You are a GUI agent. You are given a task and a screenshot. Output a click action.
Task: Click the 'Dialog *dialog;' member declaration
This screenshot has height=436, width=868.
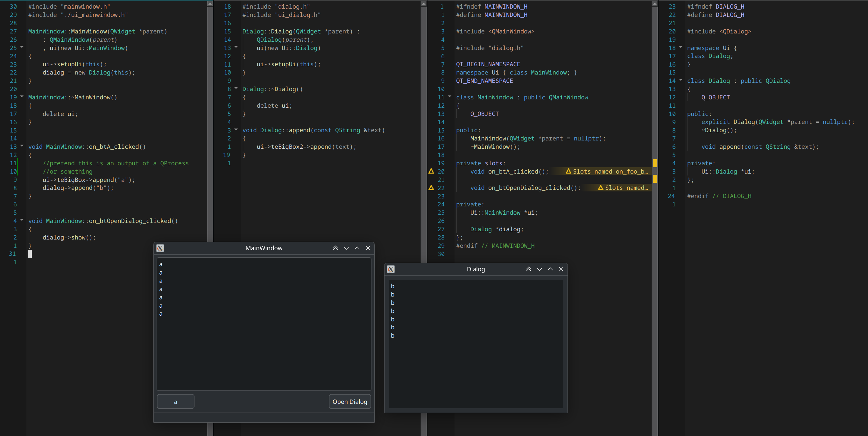[x=497, y=229]
